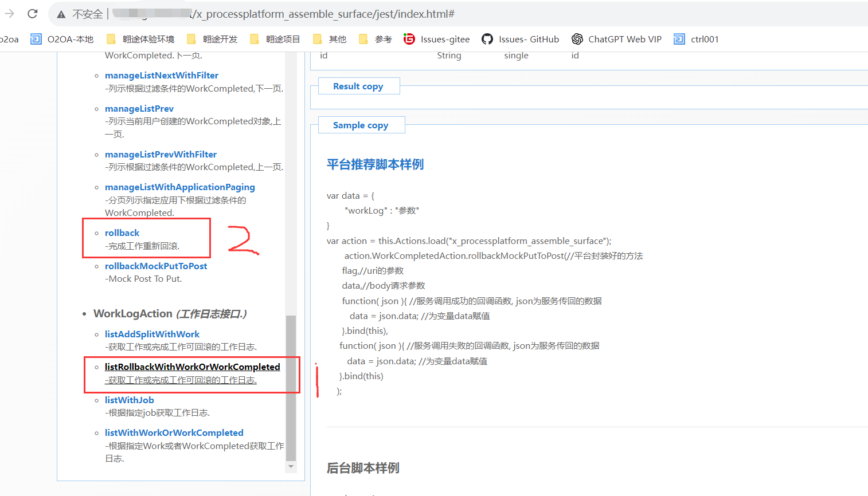
Task: Click the Result copy button
Action: 358,86
